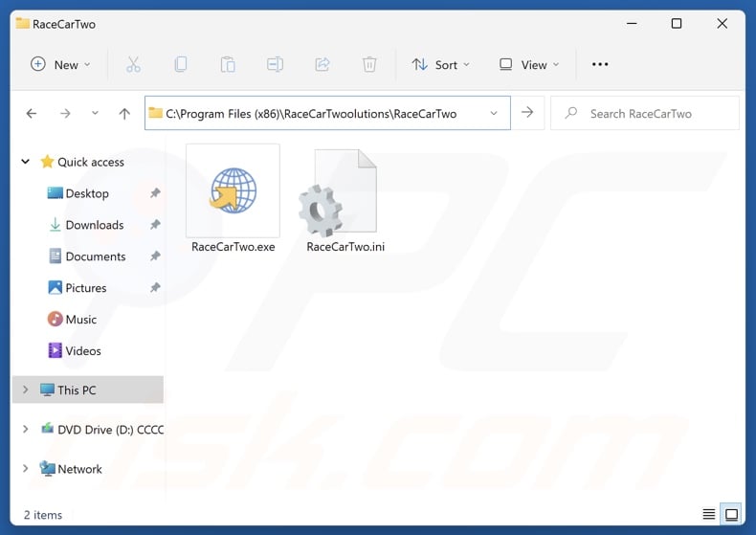
Task: Click the Share icon in toolbar
Action: click(322, 64)
